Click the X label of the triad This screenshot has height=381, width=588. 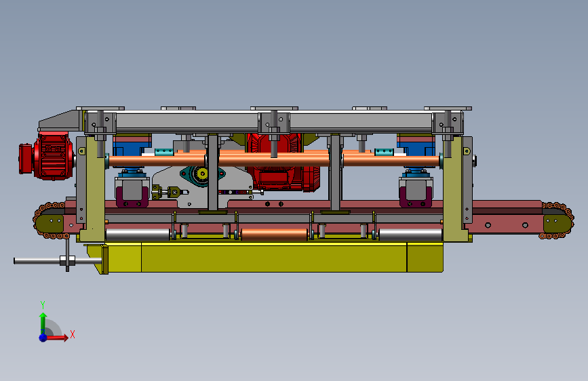tap(73, 334)
